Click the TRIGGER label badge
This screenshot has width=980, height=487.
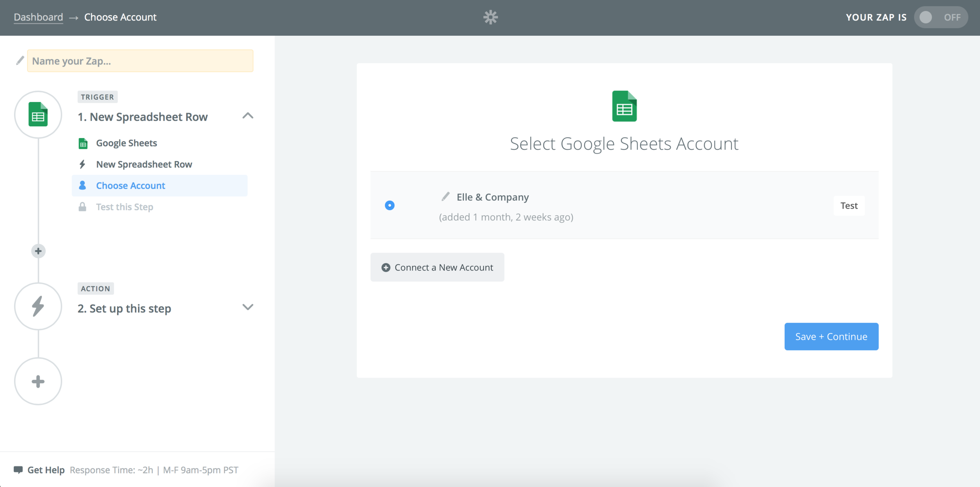[x=97, y=97]
